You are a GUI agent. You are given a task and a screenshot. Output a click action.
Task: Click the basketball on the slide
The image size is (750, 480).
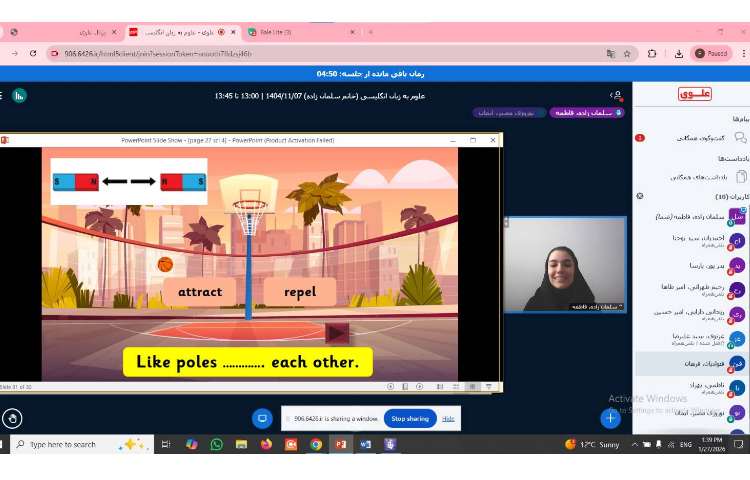165,264
